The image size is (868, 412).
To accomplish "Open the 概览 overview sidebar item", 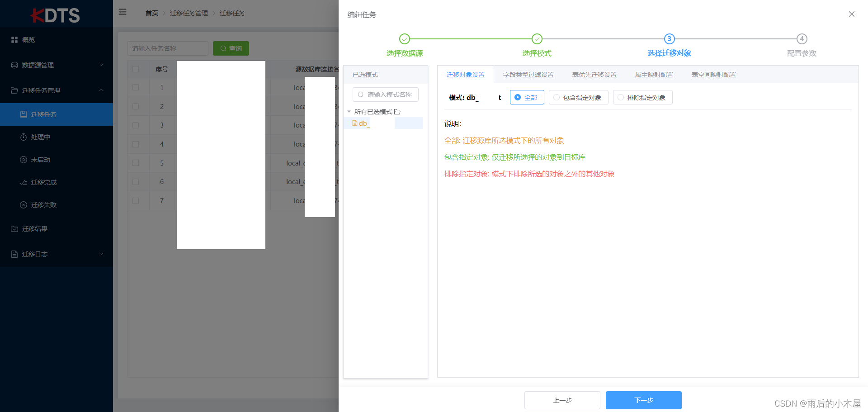I will (57, 40).
